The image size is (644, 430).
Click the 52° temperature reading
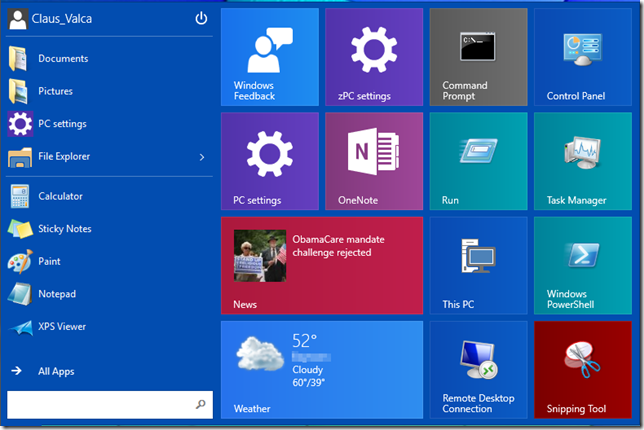pos(304,341)
